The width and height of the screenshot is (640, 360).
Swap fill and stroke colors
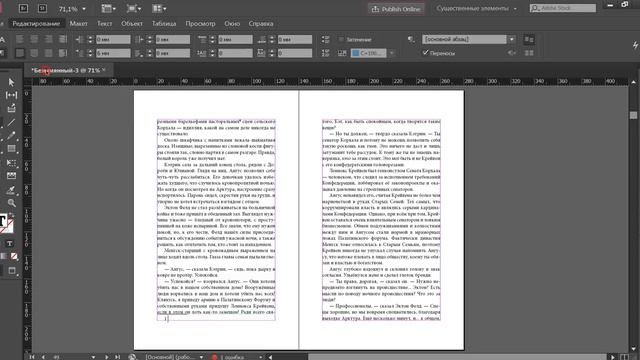pyautogui.click(x=11, y=216)
